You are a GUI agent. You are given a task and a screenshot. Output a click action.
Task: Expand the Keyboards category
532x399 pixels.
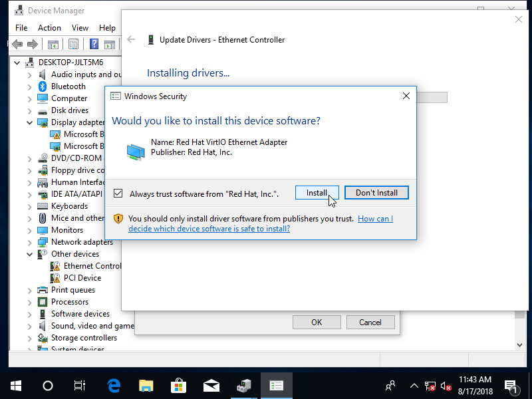pos(30,206)
